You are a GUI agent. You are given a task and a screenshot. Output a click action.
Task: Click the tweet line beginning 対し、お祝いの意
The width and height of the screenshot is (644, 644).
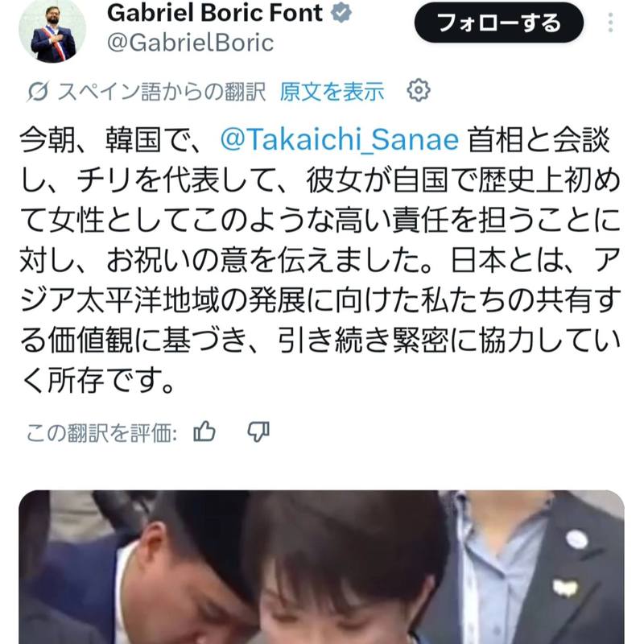pyautogui.click(x=320, y=260)
